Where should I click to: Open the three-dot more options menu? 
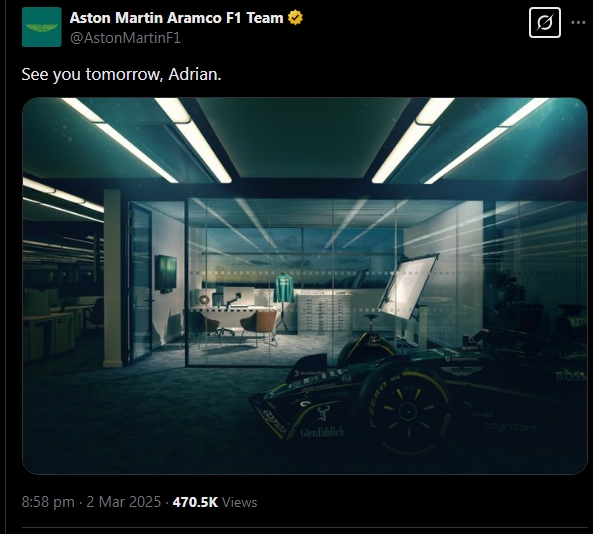[578, 23]
